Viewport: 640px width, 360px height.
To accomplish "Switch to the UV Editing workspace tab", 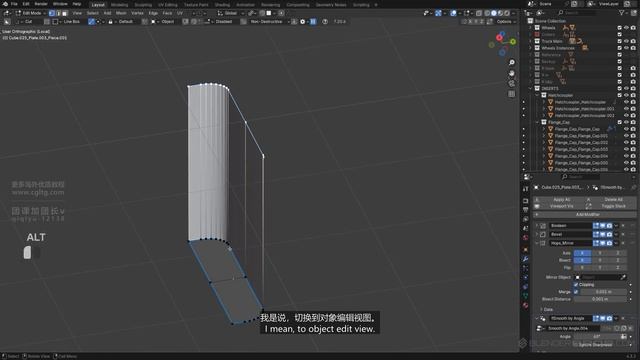I will pos(168,5).
